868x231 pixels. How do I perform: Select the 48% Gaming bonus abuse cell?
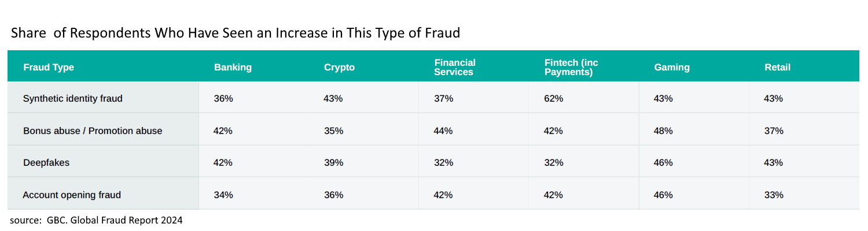[663, 131]
